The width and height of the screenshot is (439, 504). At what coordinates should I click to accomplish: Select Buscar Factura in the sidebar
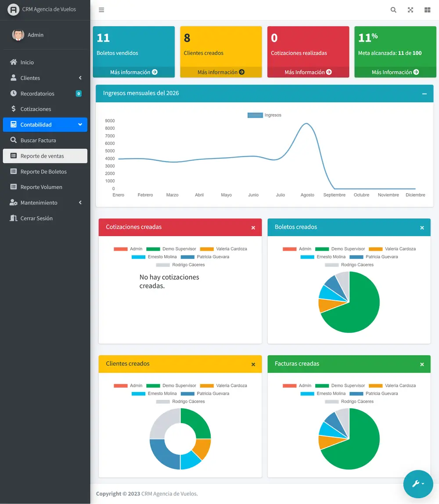tap(45, 140)
